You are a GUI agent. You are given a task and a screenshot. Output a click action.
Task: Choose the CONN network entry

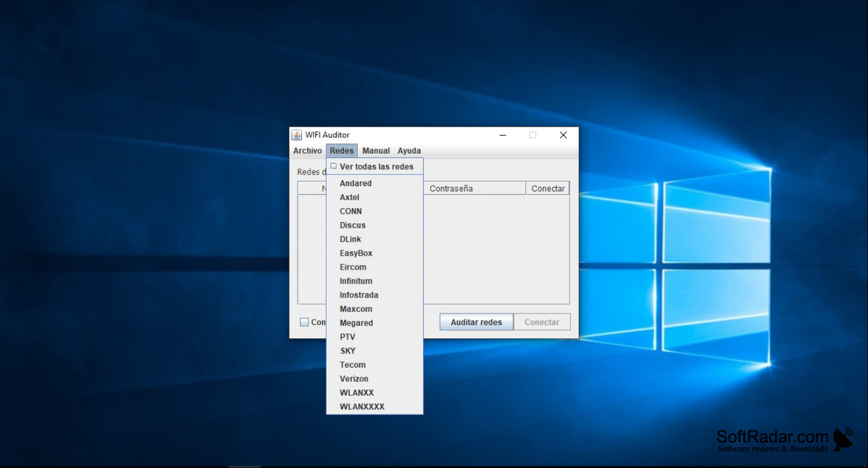374,211
